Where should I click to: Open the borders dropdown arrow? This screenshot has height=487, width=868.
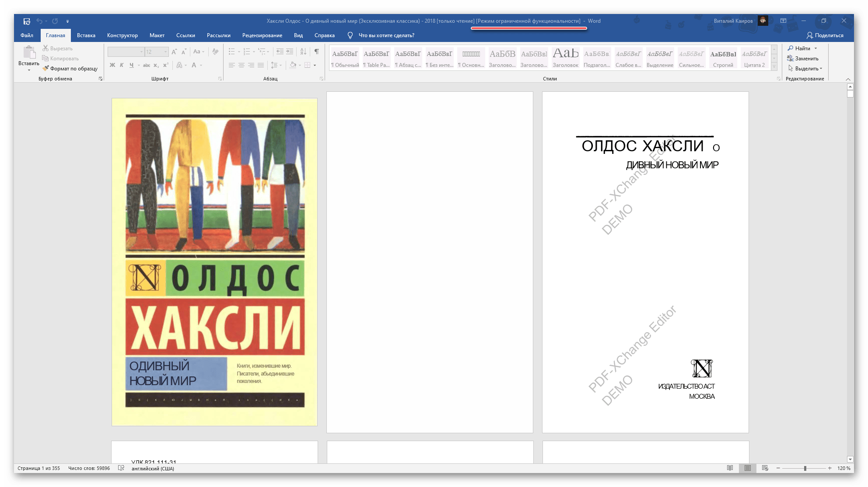click(x=315, y=65)
